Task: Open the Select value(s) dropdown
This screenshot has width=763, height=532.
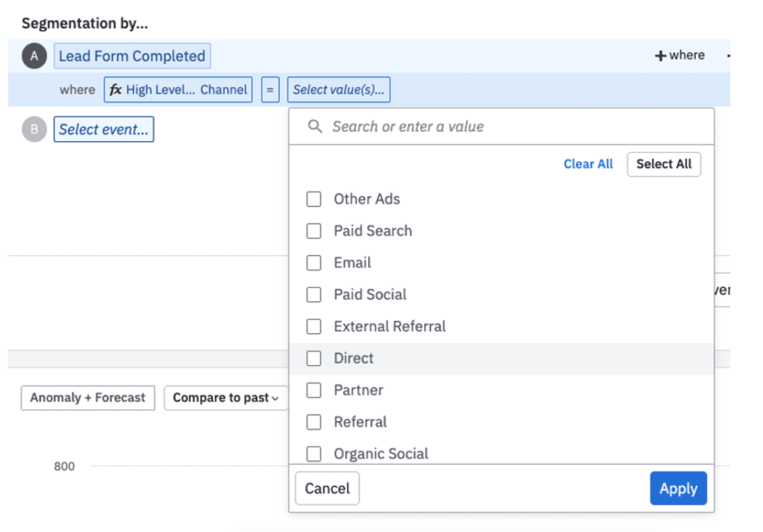Action: click(x=339, y=89)
